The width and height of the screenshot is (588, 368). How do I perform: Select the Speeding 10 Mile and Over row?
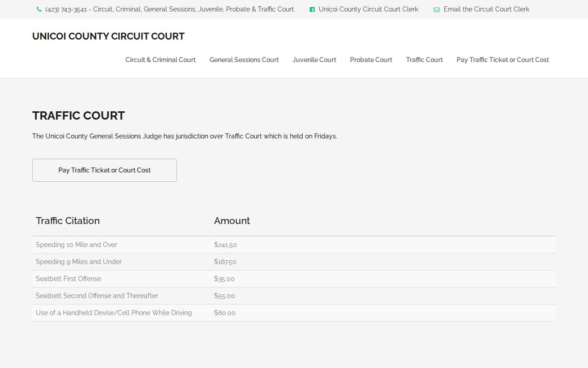click(294, 245)
